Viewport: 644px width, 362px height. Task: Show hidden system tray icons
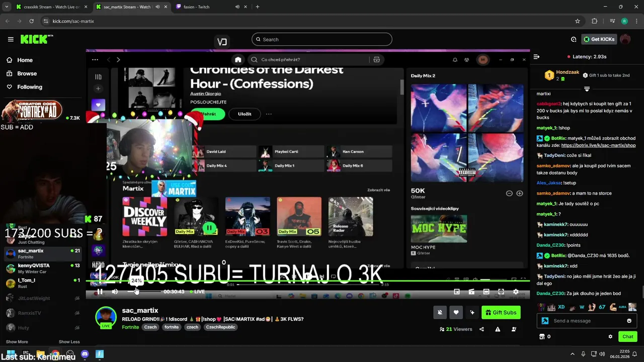pyautogui.click(x=572, y=354)
